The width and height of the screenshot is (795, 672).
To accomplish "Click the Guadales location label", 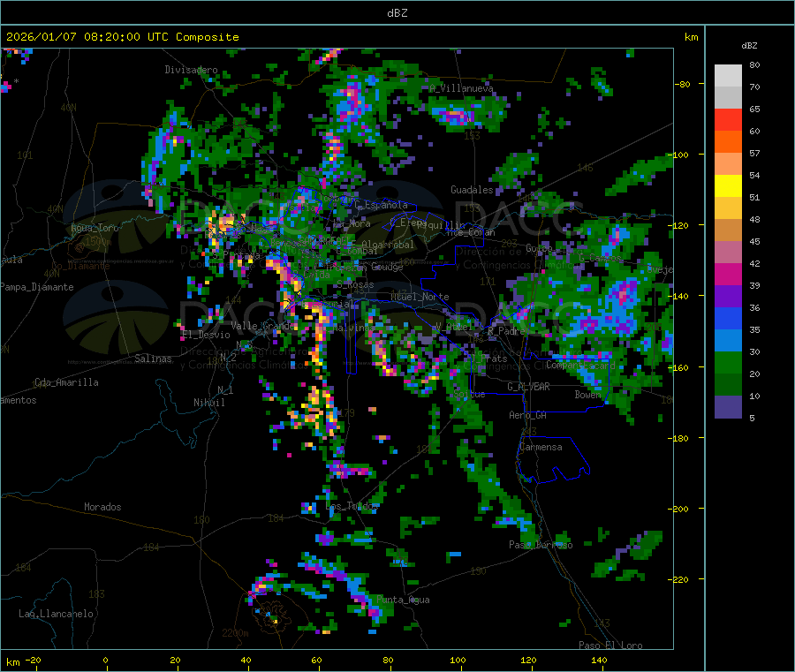I will 472,190.
